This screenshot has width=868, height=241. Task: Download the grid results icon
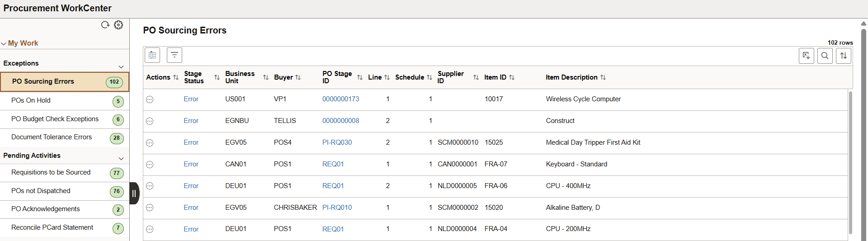pos(807,56)
